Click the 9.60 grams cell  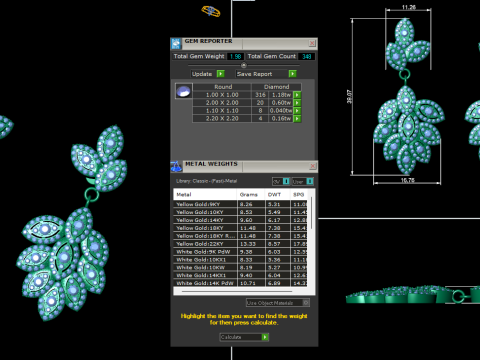point(251,220)
